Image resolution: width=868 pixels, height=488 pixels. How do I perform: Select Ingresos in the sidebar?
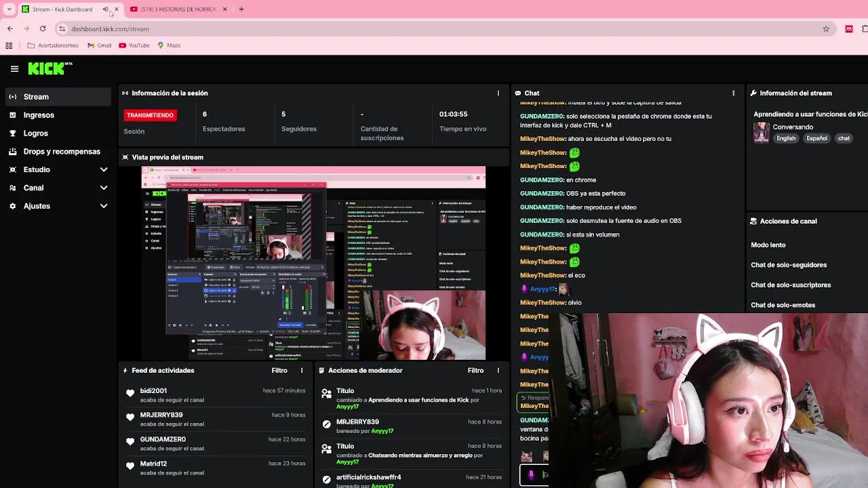(x=58, y=115)
